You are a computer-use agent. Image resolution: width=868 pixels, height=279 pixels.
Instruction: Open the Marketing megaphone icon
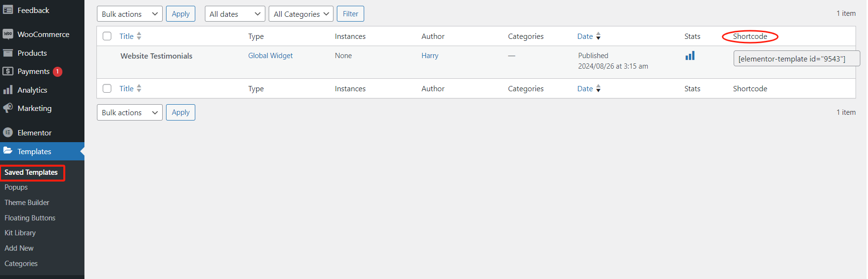tap(8, 108)
